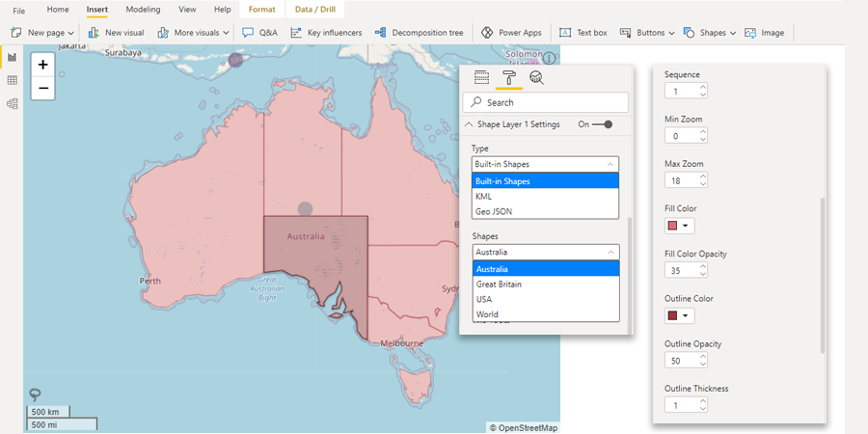Choose USA in Shapes list
The width and height of the screenshot is (868, 434).
pos(546,299)
